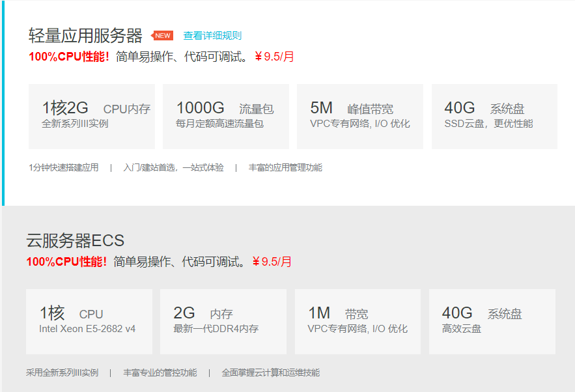Click Intel Xeon E5-2682 v4 text
This screenshot has height=392, width=575.
click(87, 329)
